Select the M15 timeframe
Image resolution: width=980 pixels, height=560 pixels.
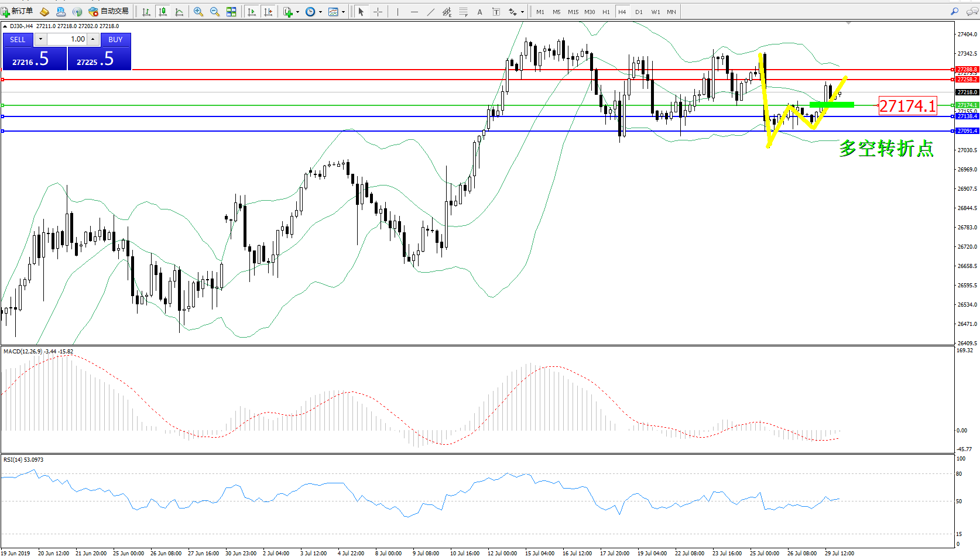(x=573, y=12)
